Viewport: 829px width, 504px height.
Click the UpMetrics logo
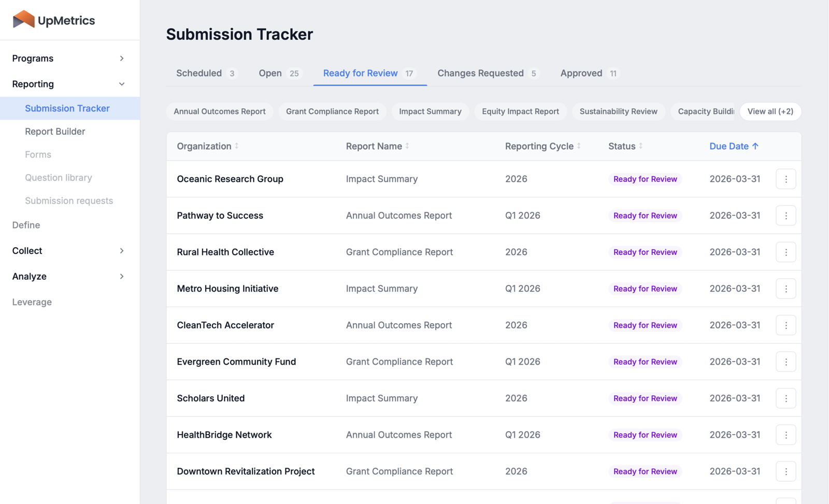pos(53,20)
